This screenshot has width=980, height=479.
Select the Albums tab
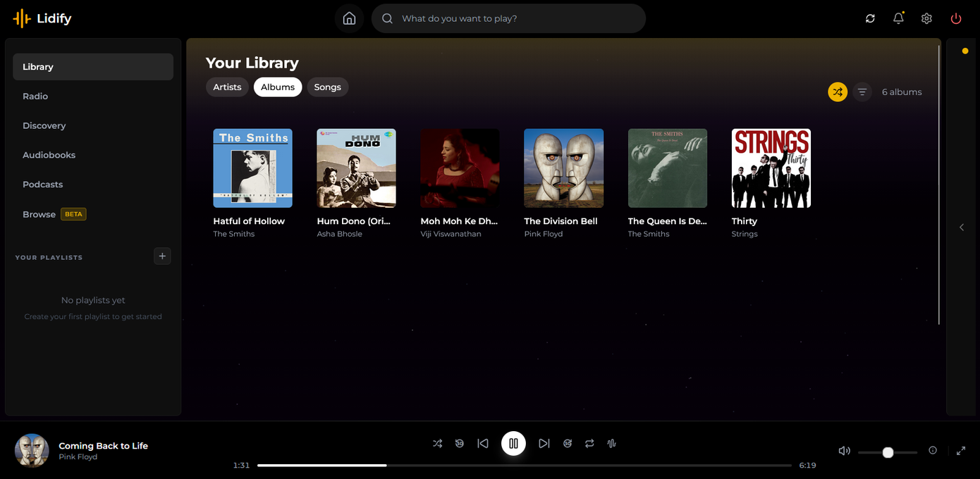point(278,87)
